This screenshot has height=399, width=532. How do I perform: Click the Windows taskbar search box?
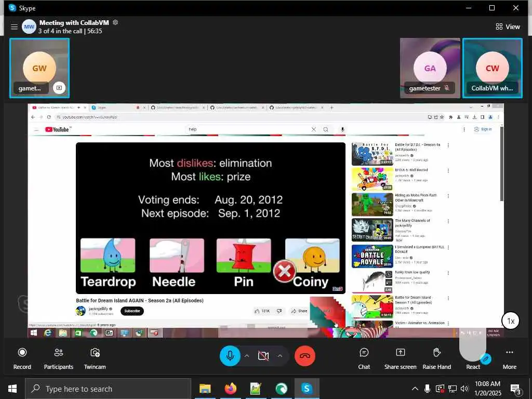tap(108, 389)
